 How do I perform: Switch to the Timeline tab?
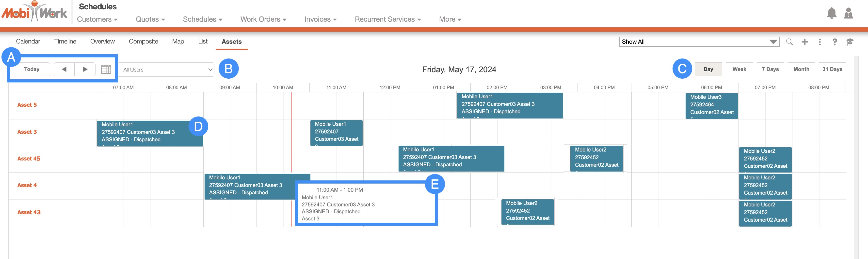65,41
